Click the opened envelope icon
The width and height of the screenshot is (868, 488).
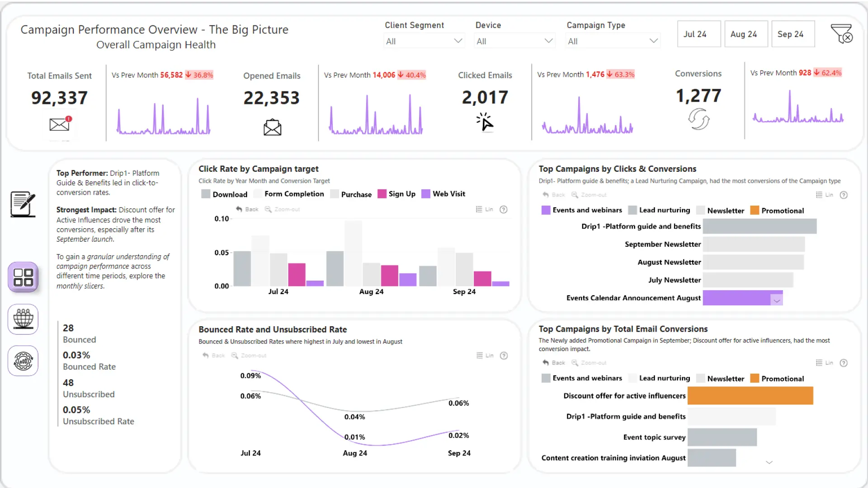pos(272,127)
